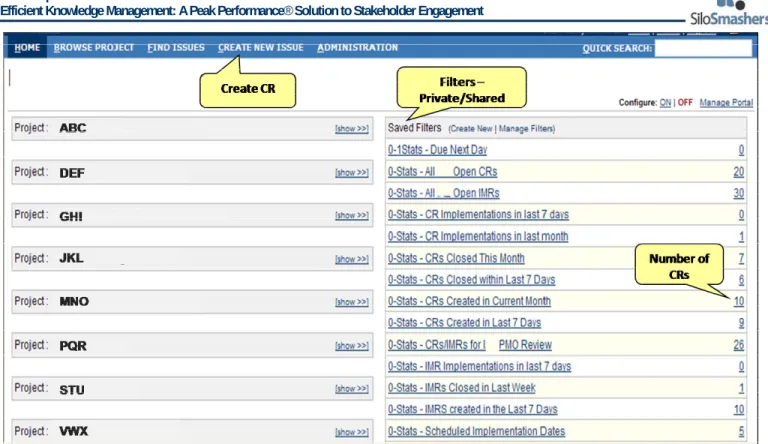Open filter 0-Stats - All Open IMRs
The width and height of the screenshot is (768, 444).
pos(444,193)
